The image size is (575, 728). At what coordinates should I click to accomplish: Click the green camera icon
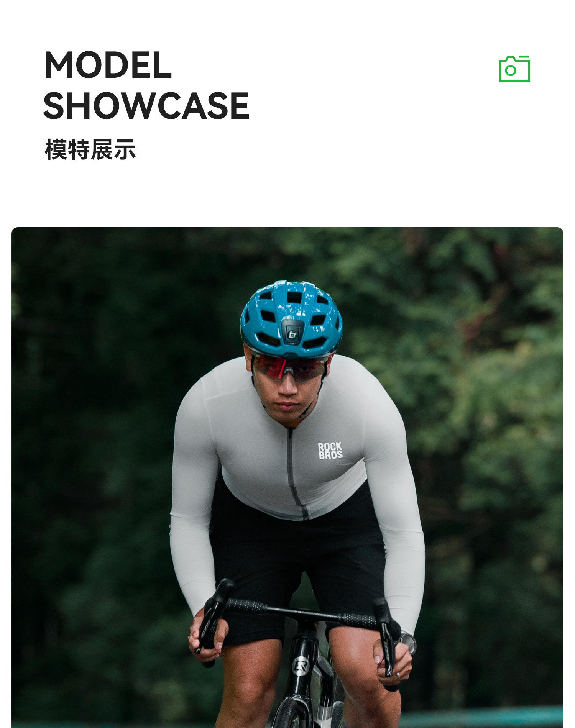514,69
